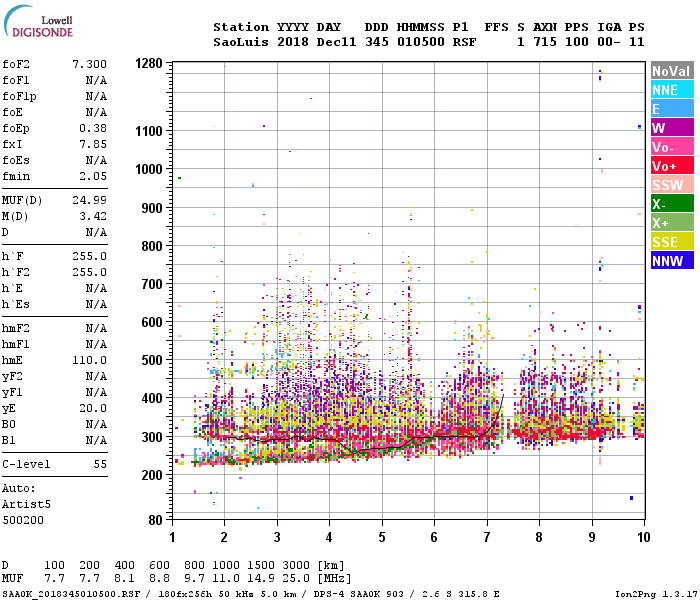
Task: Select the X+ light green legend swatch
Action: [x=672, y=223]
